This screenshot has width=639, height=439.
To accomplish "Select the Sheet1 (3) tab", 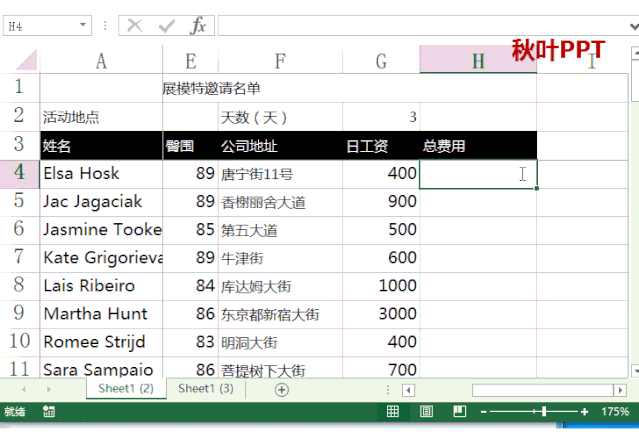I will tap(206, 388).
